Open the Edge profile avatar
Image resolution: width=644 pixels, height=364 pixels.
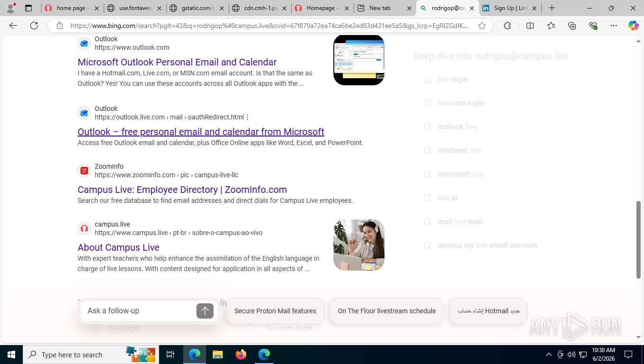[11, 8]
